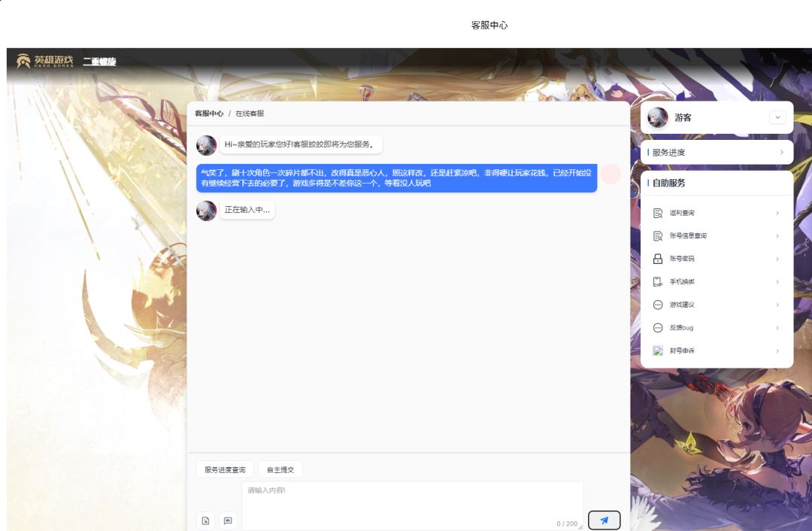This screenshot has height=531, width=812.
Task: Open 游戏建议 via its right chevron
Action: tap(777, 305)
